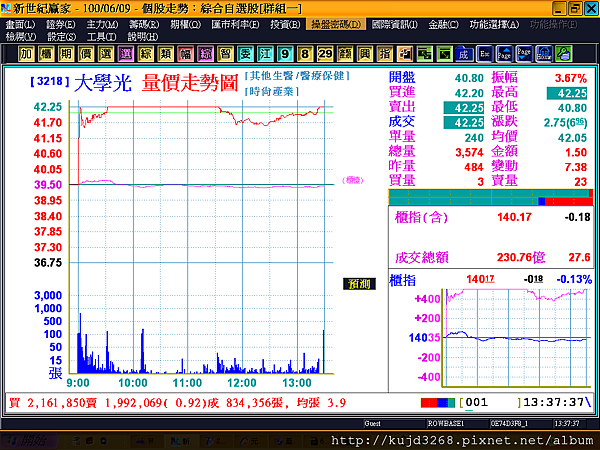The height and width of the screenshot is (450, 600).
Task: Click the yellow 8 toolbar icon
Action: point(305,54)
